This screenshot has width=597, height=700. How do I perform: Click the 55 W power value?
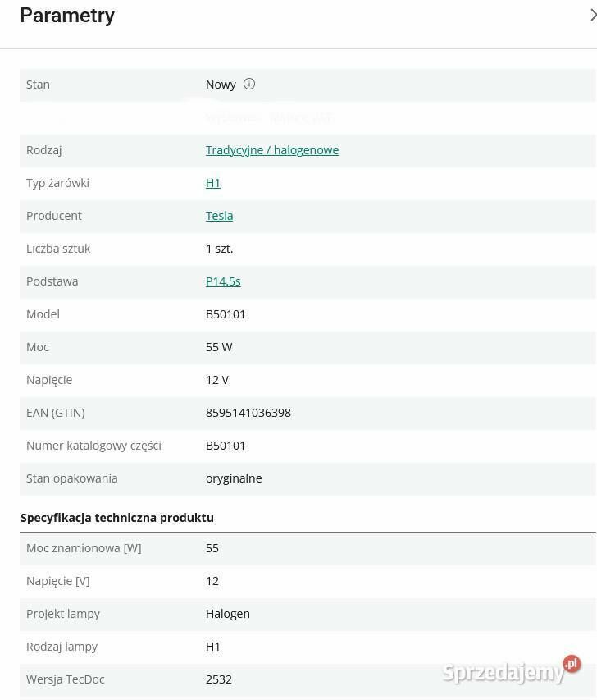[x=219, y=347]
